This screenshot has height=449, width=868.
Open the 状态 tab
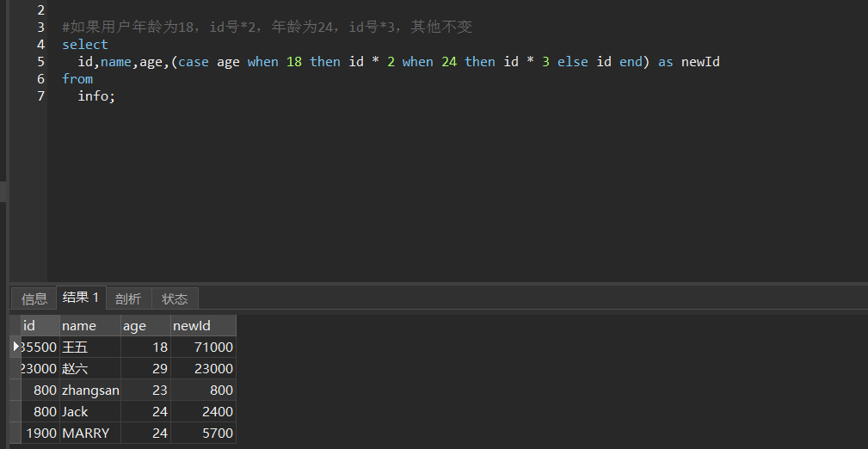click(x=175, y=299)
